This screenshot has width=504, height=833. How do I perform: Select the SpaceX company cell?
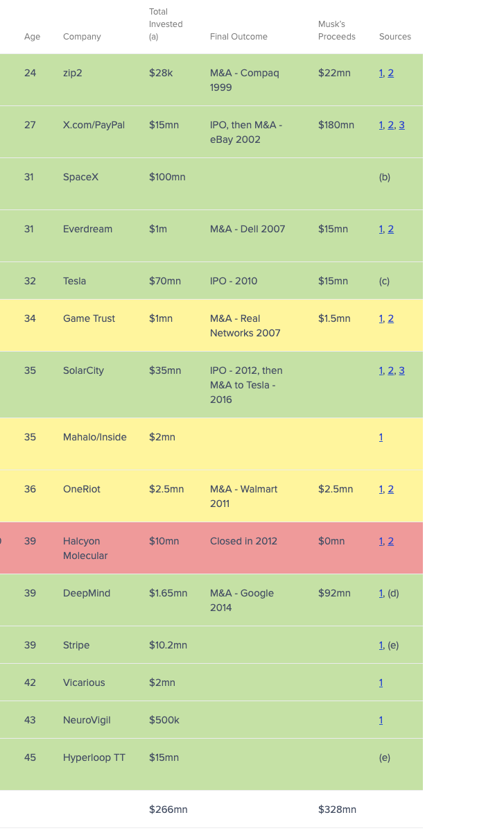click(80, 177)
